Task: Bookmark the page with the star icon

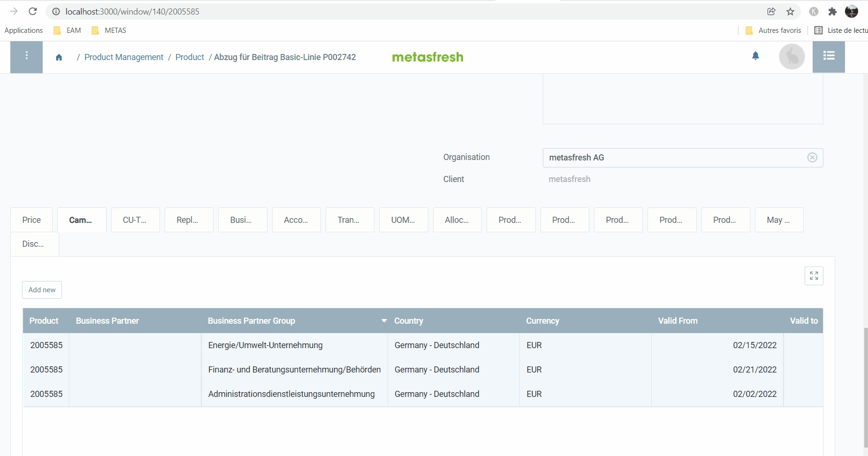Action: (x=791, y=11)
